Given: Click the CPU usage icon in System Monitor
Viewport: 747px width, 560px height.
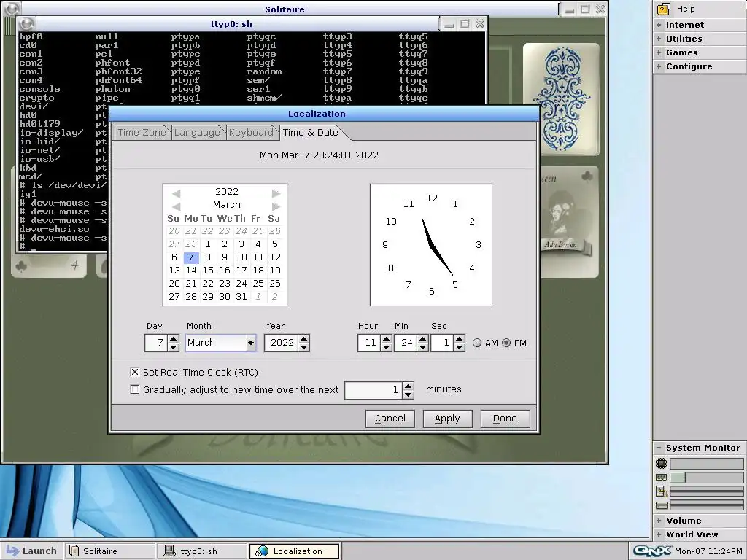Looking at the screenshot, I should 661,463.
